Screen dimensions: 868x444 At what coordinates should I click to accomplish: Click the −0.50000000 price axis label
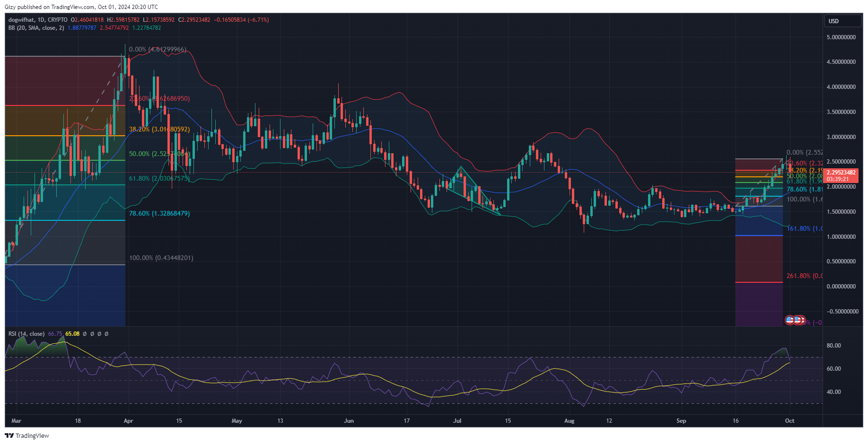click(x=842, y=312)
